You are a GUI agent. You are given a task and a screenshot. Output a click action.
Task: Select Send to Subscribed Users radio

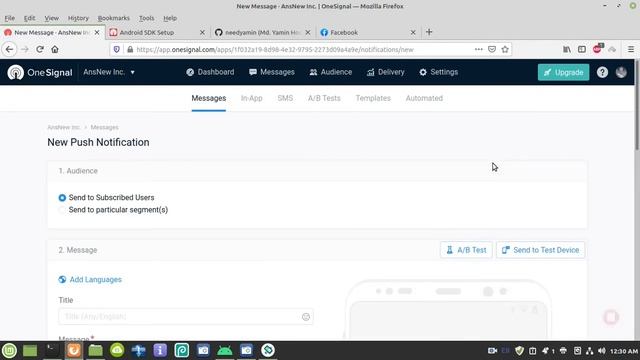[62, 198]
